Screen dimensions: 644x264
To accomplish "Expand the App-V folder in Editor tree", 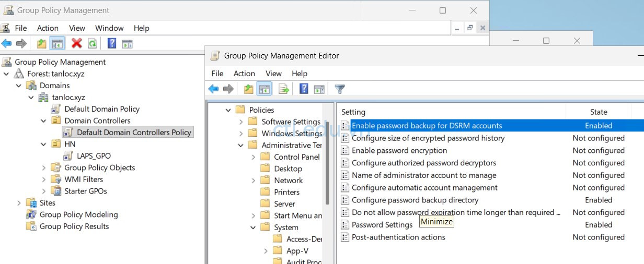I will pyautogui.click(x=266, y=251).
